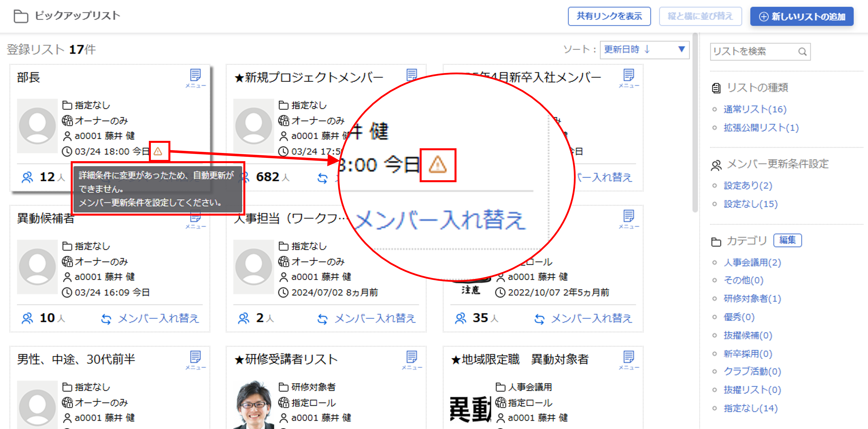Click the sort dropdown arrow

point(681,50)
